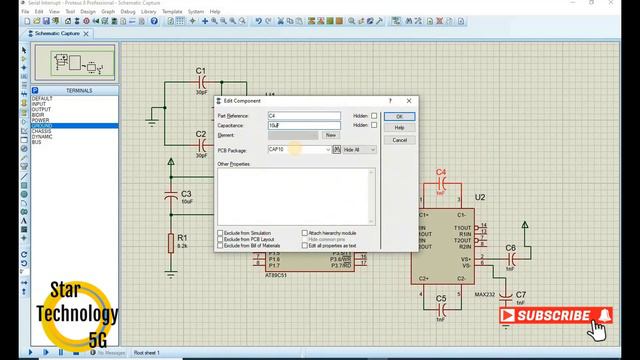Click the Redo arrow icon
Screen dimensions: 640x360
[268, 21]
